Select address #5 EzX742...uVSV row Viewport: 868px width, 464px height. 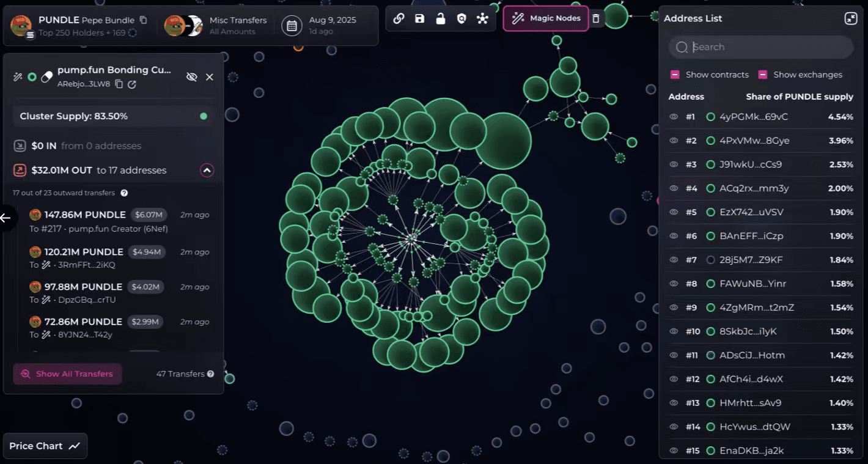click(760, 212)
